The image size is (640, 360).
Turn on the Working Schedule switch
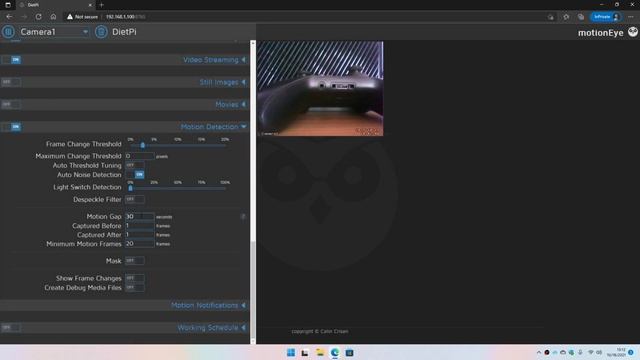pyautogui.click(x=11, y=328)
